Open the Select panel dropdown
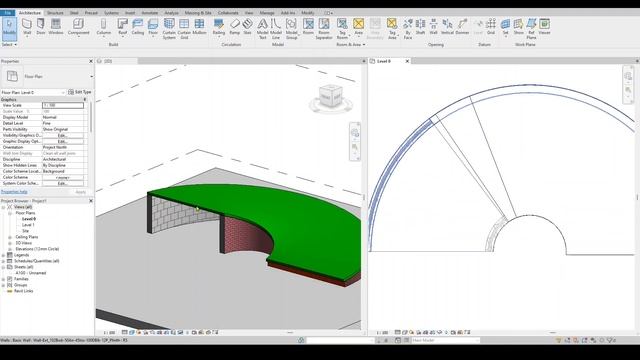Image resolution: width=640 pixels, height=360 pixels. (9, 44)
